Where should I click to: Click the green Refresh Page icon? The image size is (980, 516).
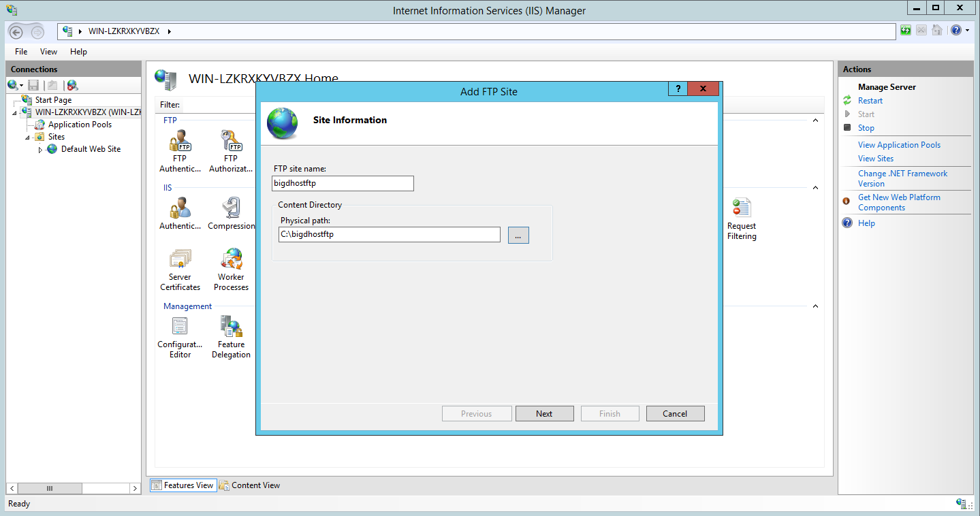[x=906, y=31]
